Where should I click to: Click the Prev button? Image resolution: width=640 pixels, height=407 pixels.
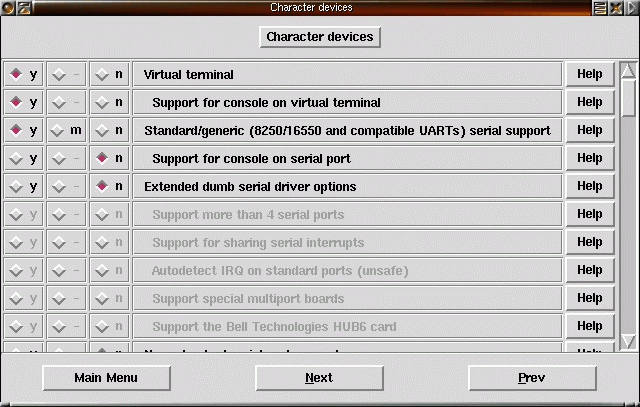pyautogui.click(x=531, y=378)
